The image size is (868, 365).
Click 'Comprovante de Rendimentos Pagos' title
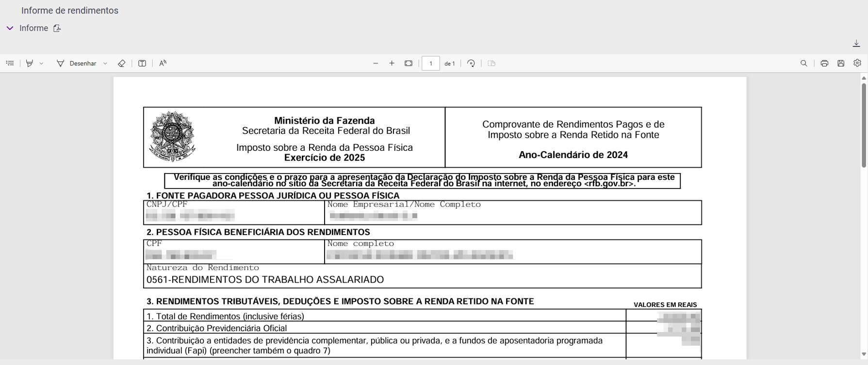click(573, 125)
